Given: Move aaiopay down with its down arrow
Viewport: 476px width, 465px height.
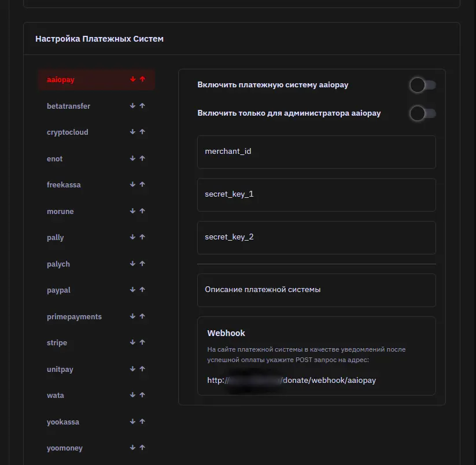Looking at the screenshot, I should 132,79.
